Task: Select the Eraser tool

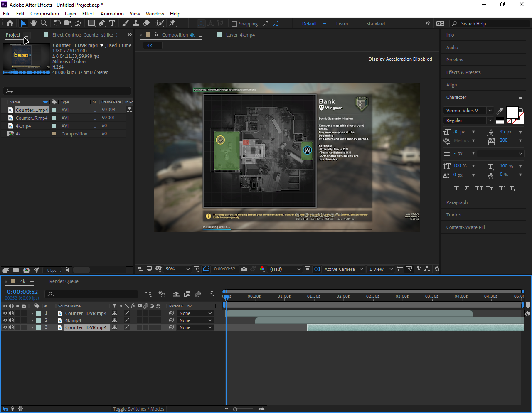Action: pos(146,23)
